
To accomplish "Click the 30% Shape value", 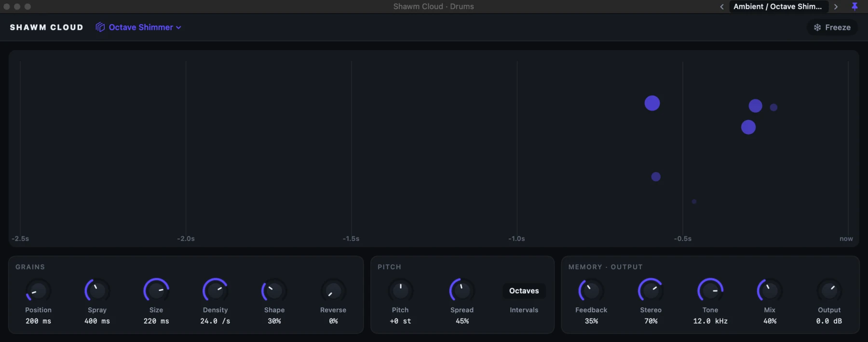I will 274,321.
